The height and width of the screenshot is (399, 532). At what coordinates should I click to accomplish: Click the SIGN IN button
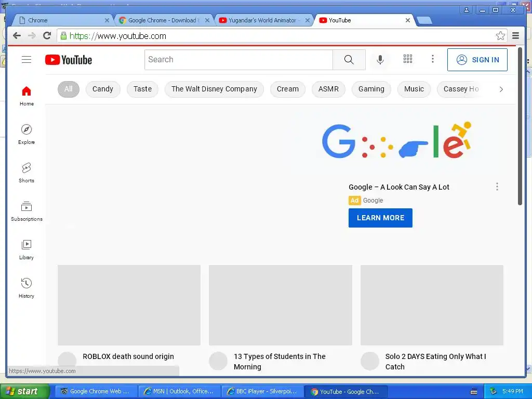point(477,60)
